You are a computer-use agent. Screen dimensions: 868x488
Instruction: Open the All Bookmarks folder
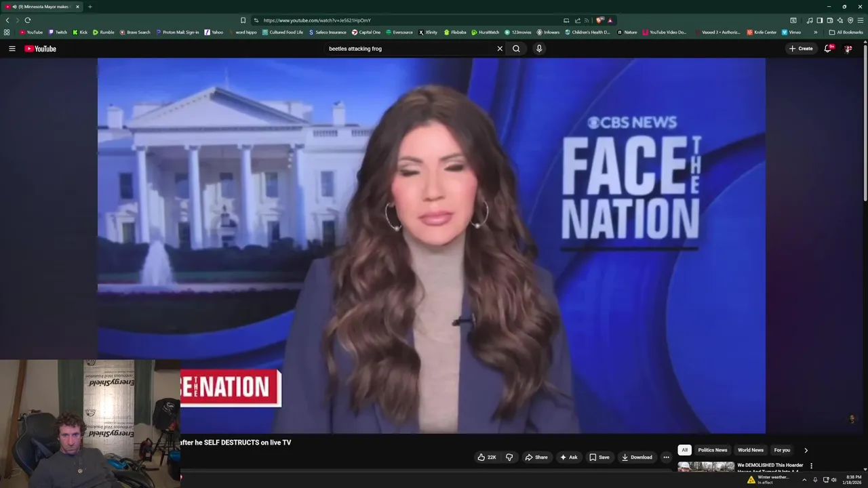(x=846, y=32)
